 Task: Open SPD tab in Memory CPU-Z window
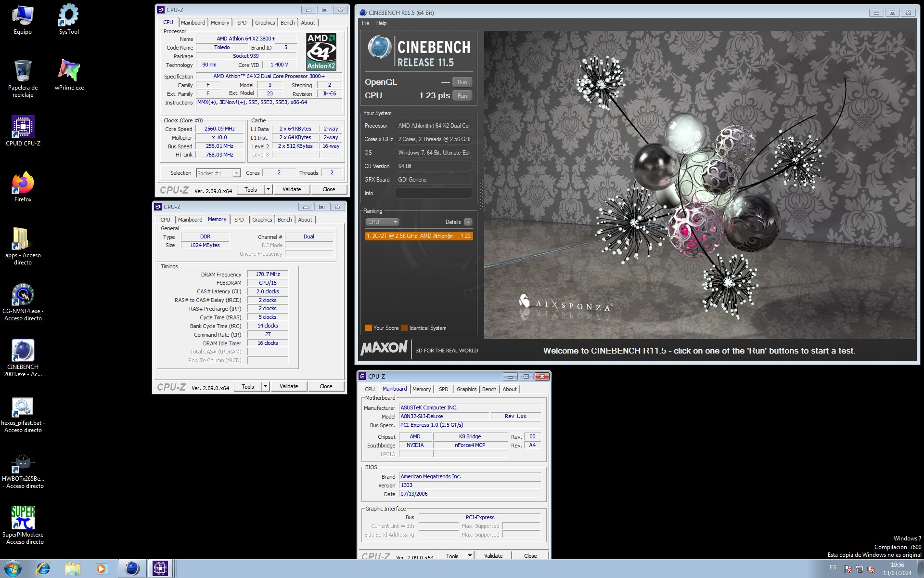[x=239, y=220]
